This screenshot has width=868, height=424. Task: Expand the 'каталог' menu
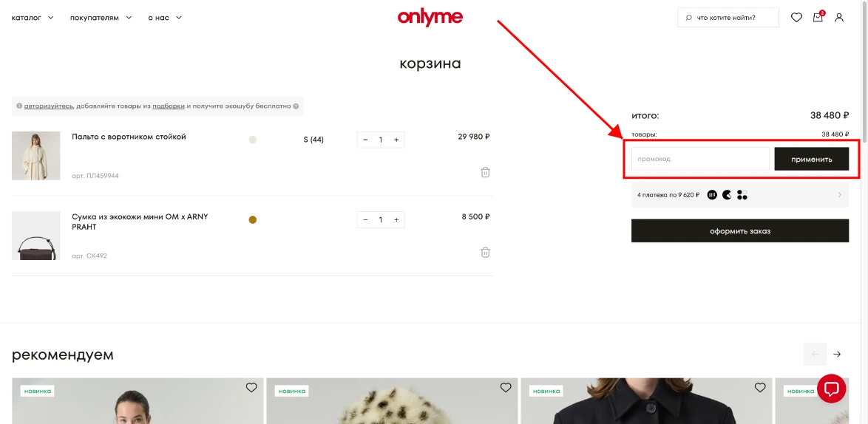(33, 18)
